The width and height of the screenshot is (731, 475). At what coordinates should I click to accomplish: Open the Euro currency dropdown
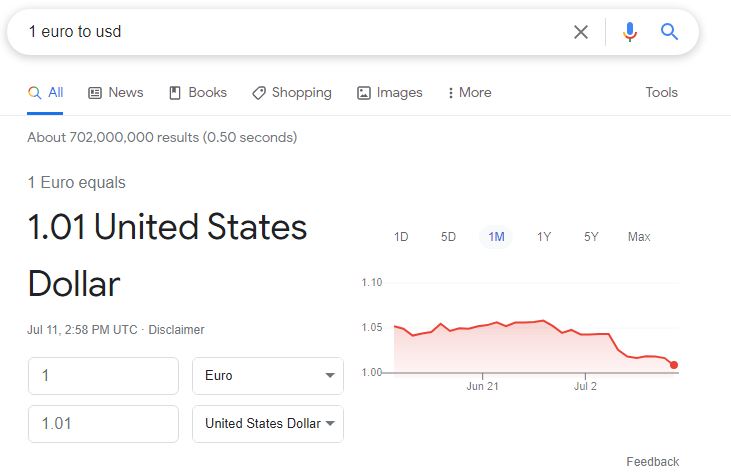pyautogui.click(x=268, y=376)
